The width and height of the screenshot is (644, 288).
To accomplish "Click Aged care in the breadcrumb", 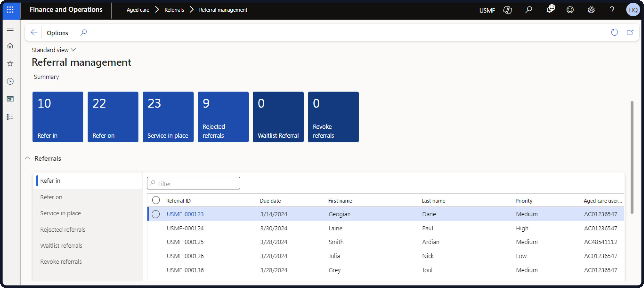I will click(x=138, y=10).
